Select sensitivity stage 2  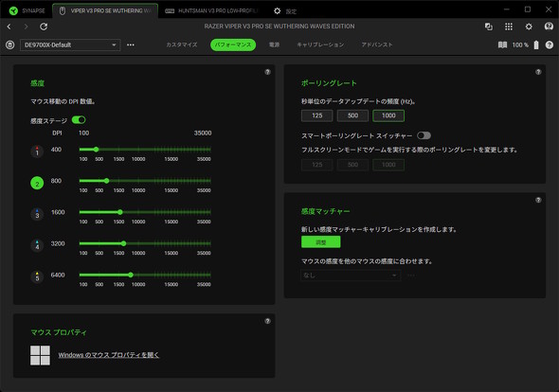pyautogui.click(x=37, y=183)
